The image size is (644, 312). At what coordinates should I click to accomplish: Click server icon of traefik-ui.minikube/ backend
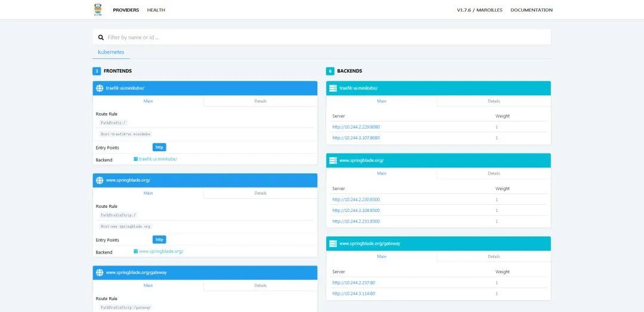(333, 88)
